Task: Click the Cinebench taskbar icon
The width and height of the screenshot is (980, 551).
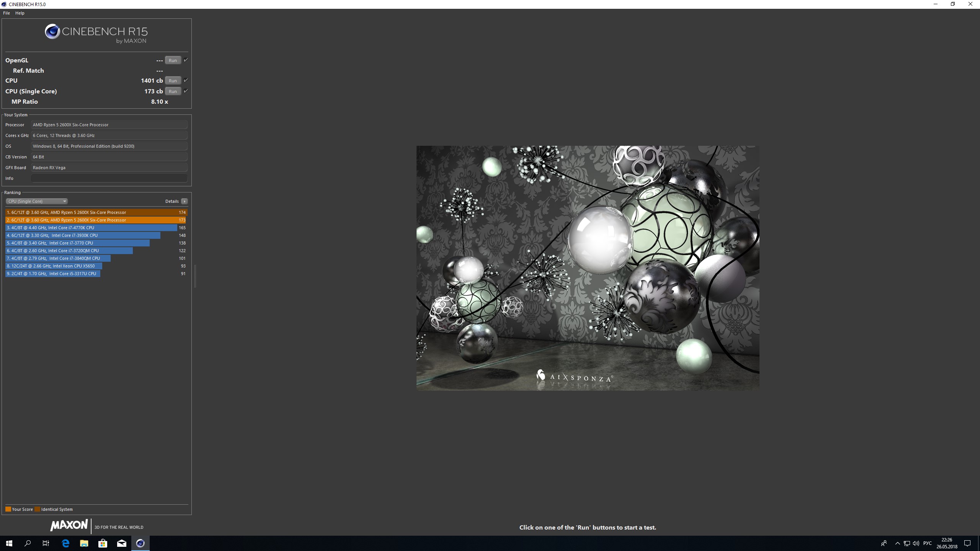Action: pos(140,543)
